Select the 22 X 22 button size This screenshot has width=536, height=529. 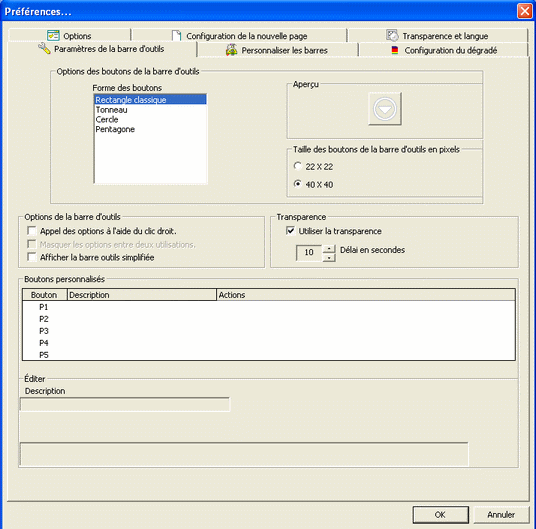[298, 166]
